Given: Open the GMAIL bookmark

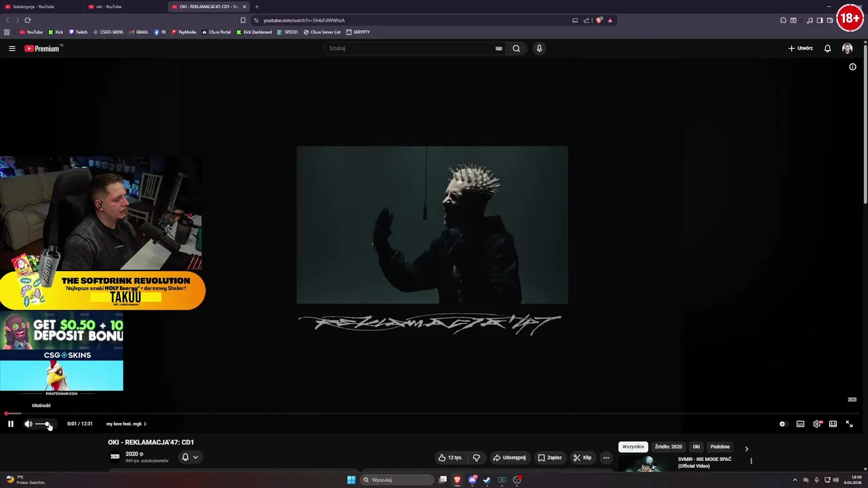Looking at the screenshot, I should [x=138, y=32].
